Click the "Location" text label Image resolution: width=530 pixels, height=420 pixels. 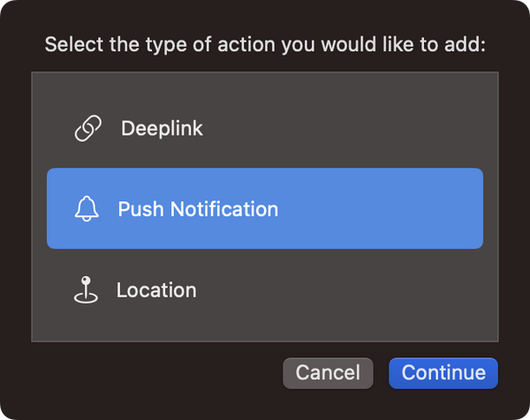(156, 290)
